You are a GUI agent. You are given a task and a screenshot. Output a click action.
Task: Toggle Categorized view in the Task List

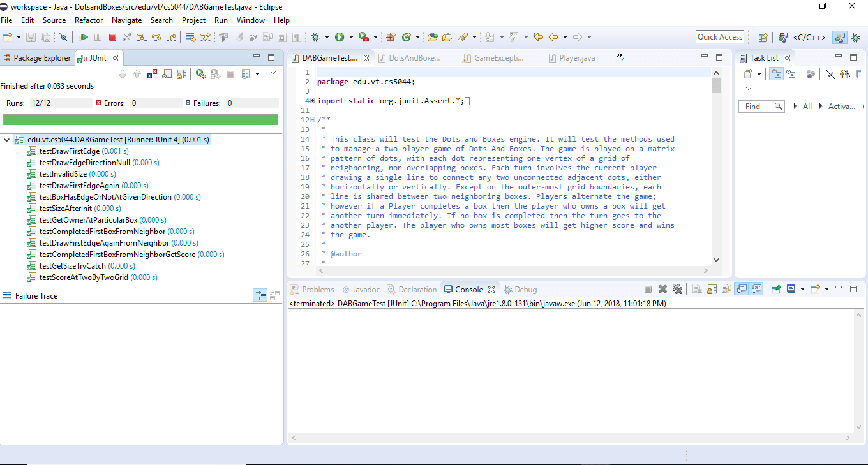pos(776,74)
